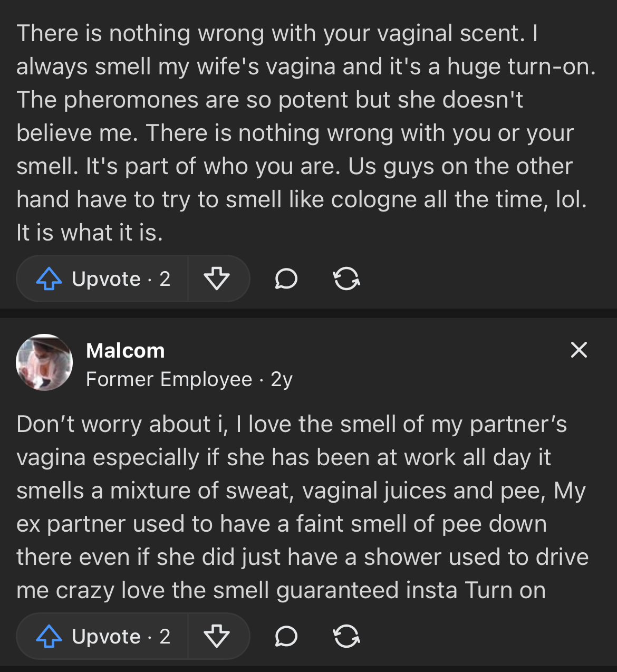Screen dimensions: 617x672
Task: Open comments on the first answer
Action: point(286,279)
